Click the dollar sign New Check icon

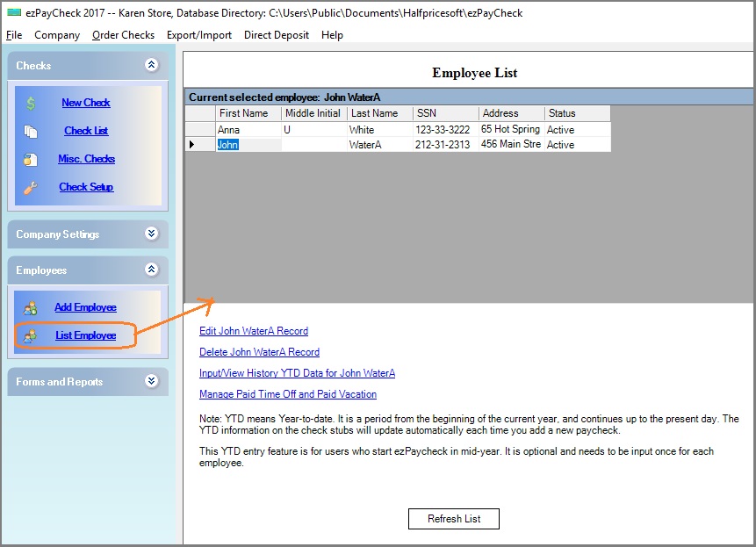point(31,103)
